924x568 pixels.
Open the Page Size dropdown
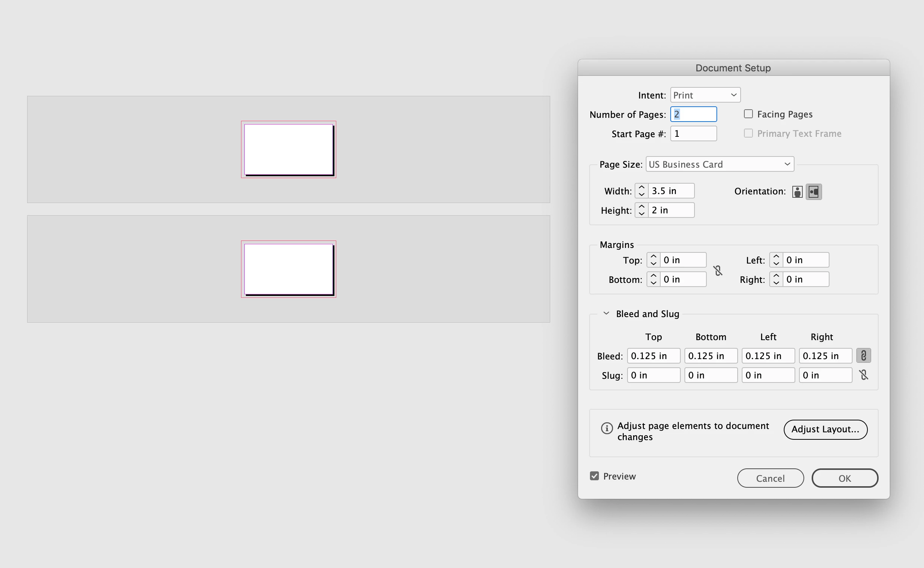[719, 164]
